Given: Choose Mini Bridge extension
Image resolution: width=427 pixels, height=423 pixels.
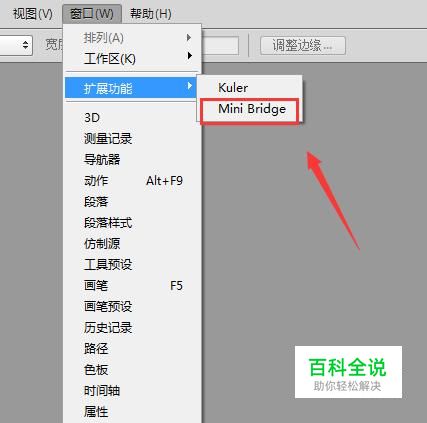Looking at the screenshot, I should click(252, 109).
